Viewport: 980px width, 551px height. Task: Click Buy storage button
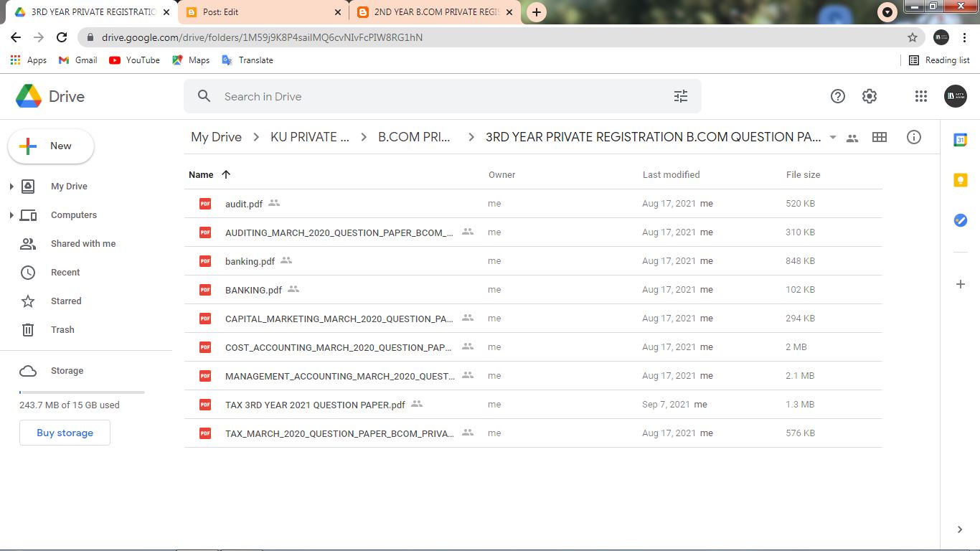pos(65,433)
